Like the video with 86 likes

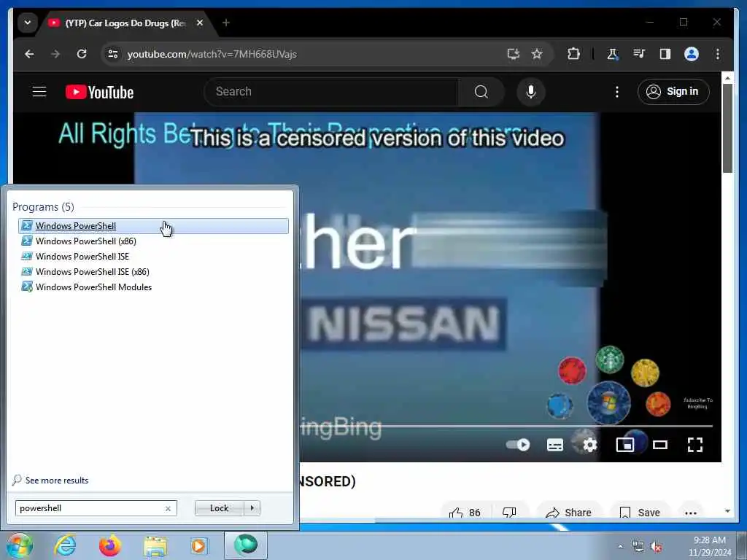[465, 513]
